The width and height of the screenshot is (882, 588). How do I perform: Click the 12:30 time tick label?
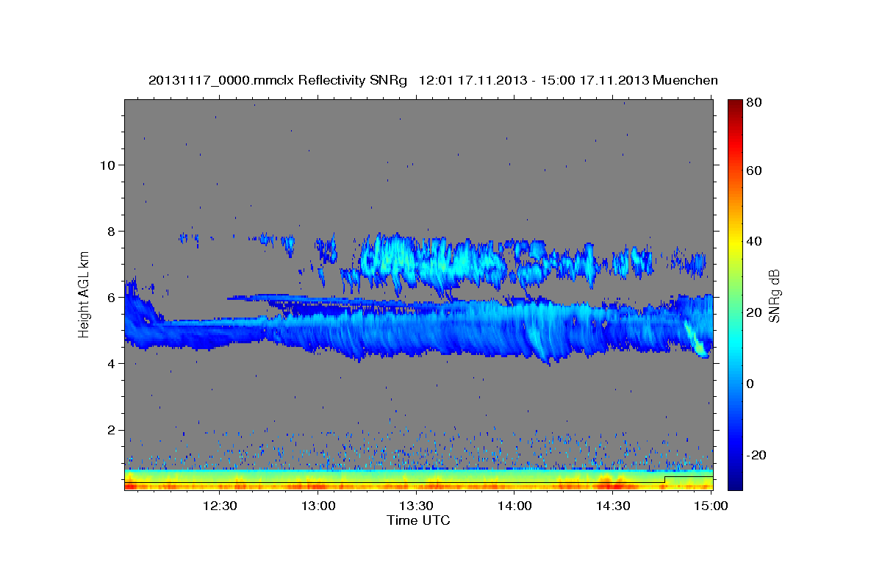[220, 506]
